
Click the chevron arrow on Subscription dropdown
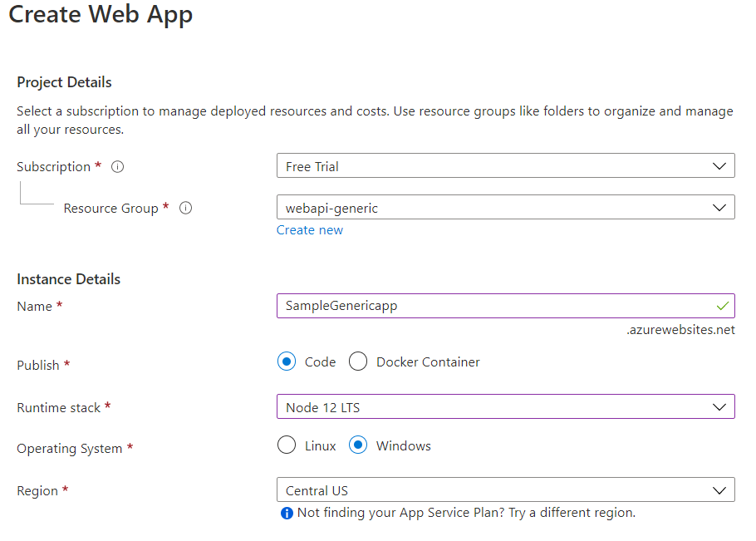click(719, 166)
